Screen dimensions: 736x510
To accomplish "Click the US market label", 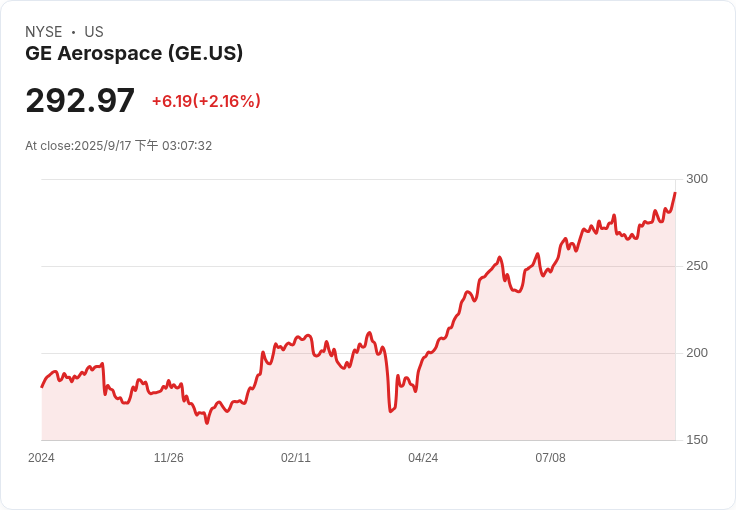I will pyautogui.click(x=94, y=32).
